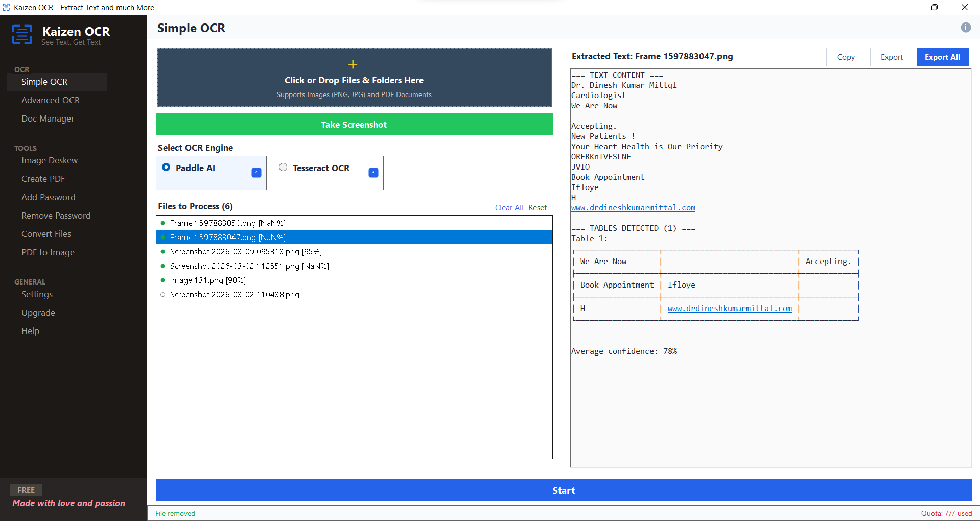Click the plus icon in the drop zone
Image resolution: width=980 pixels, height=521 pixels.
pos(353,64)
